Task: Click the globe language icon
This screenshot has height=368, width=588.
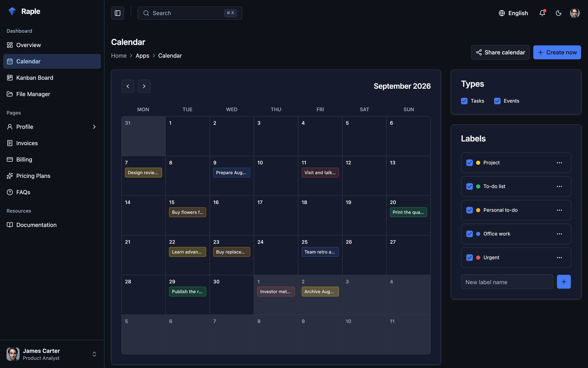Action: click(x=502, y=13)
